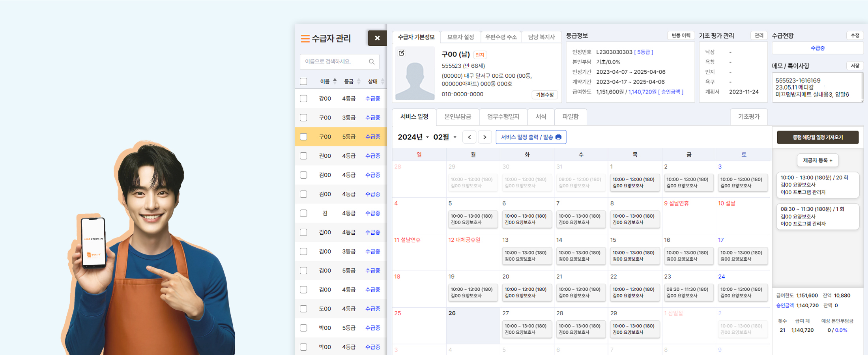Click the 변동 이력 button
Image resolution: width=868 pixels, height=355 pixels.
(681, 35)
